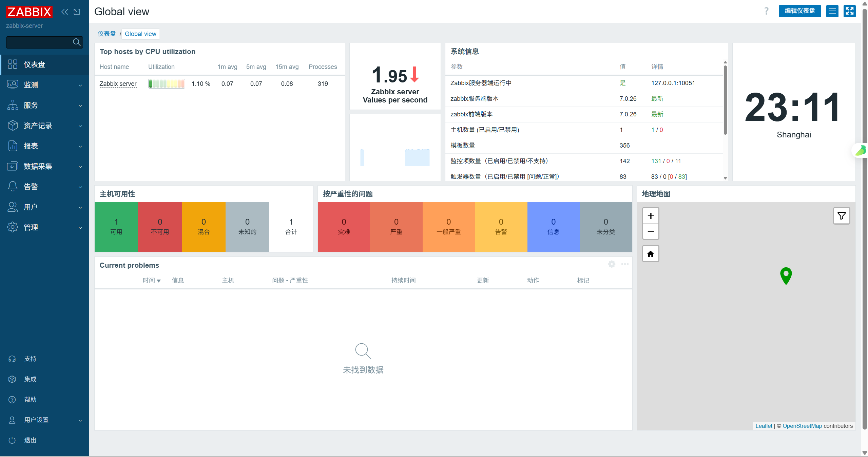The width and height of the screenshot is (868, 457).
Task: Open the dashboard grid icon (仪表盘)
Action: click(x=13, y=64)
